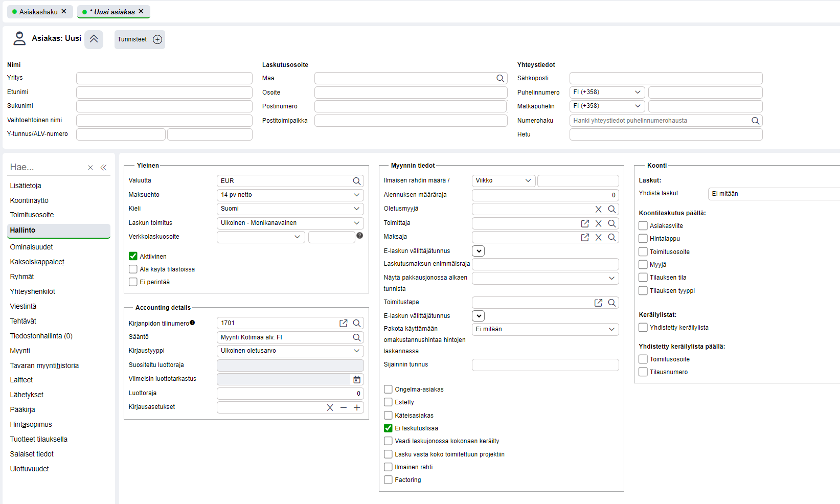Focus the Sähköposti input field

(x=666, y=78)
